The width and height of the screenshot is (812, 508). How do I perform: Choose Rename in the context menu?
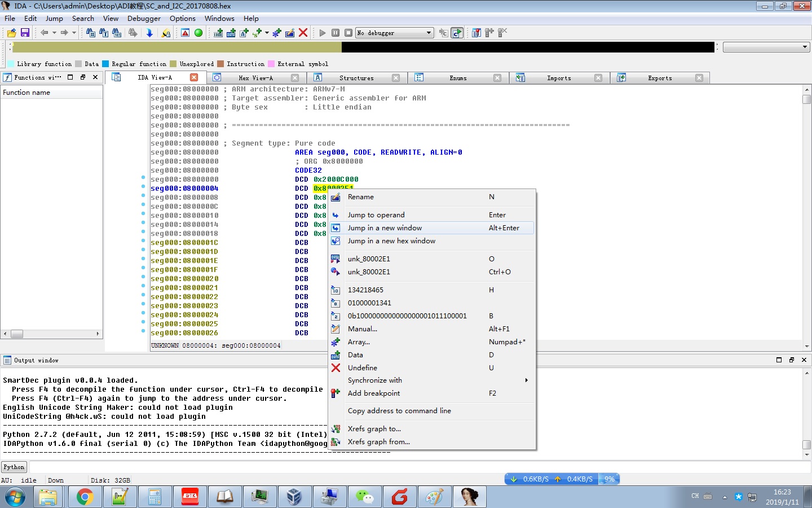coord(361,197)
